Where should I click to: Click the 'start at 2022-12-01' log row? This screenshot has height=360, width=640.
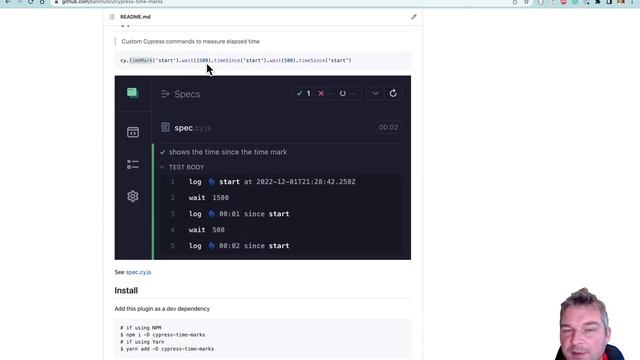click(280, 182)
